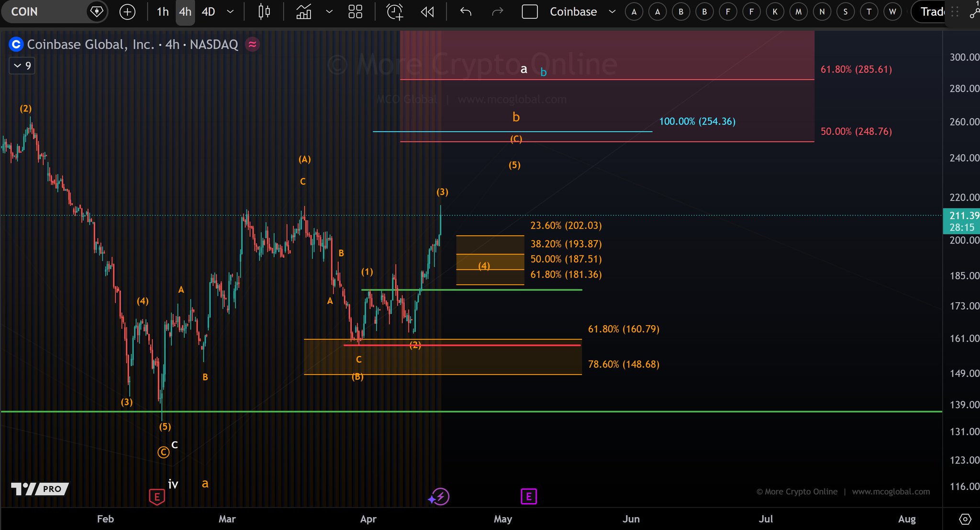
Task: Click the red earnings E marker
Action: coord(157,497)
